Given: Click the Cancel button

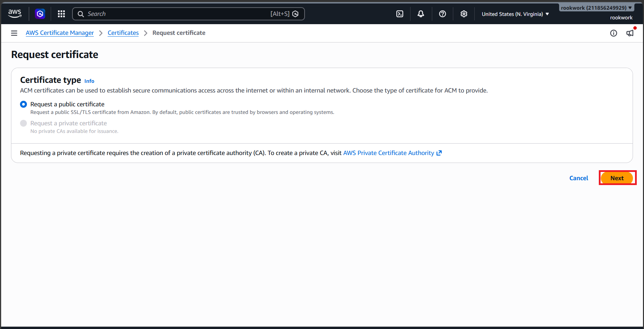Looking at the screenshot, I should click(579, 178).
